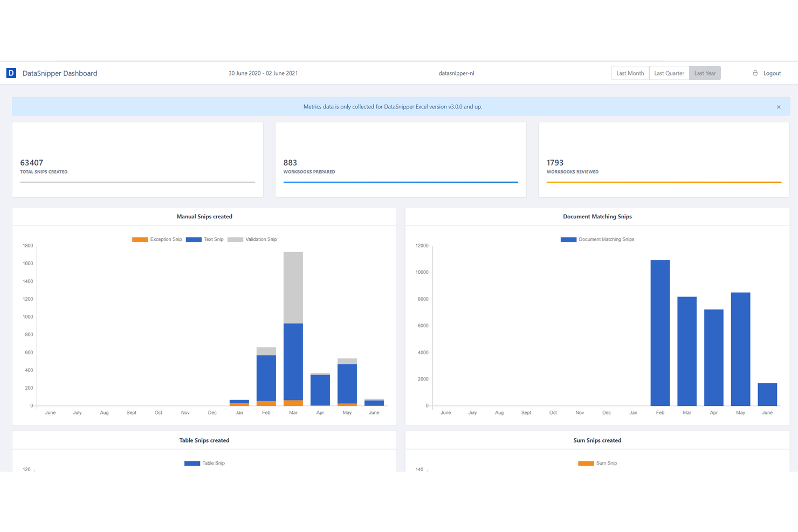Click the orange Sum Snip color swatch
This screenshot has height=532, width=798.
click(x=586, y=463)
